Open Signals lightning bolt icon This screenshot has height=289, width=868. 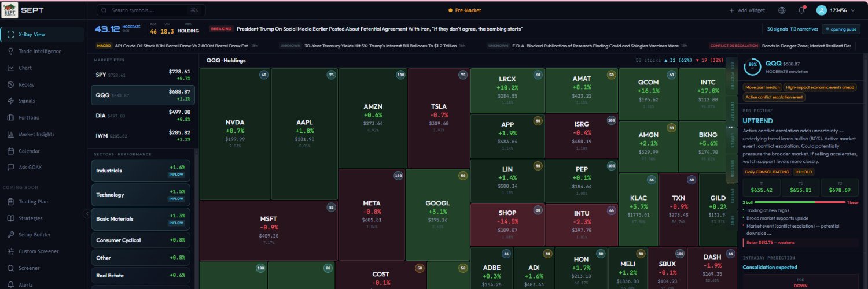[11, 101]
